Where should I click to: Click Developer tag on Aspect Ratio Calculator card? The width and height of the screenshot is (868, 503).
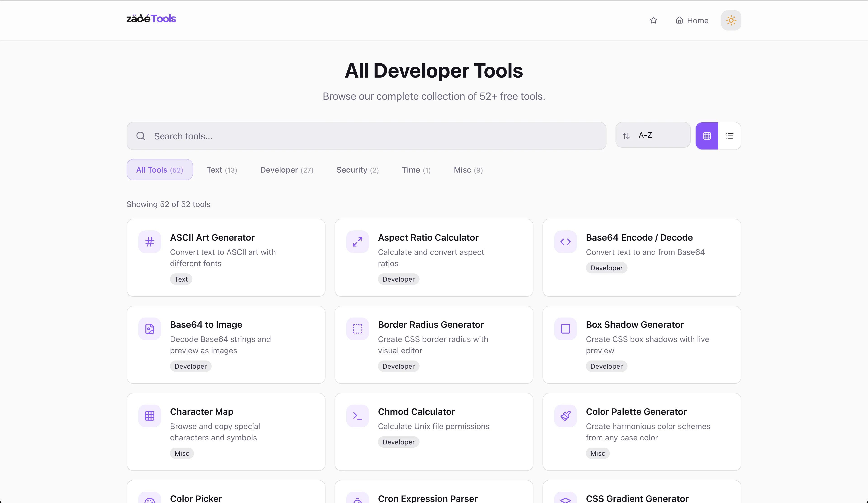click(399, 279)
